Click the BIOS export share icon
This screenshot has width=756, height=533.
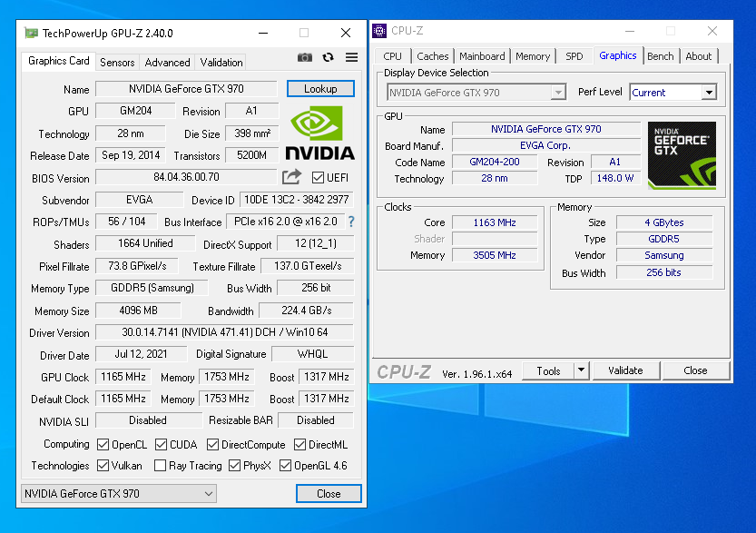click(291, 177)
